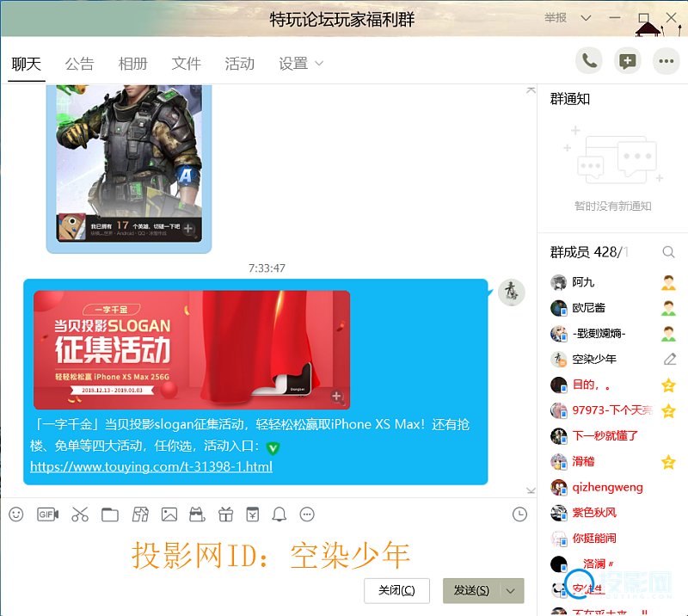Open message history clock icon
The width and height of the screenshot is (688, 616).
point(519,514)
